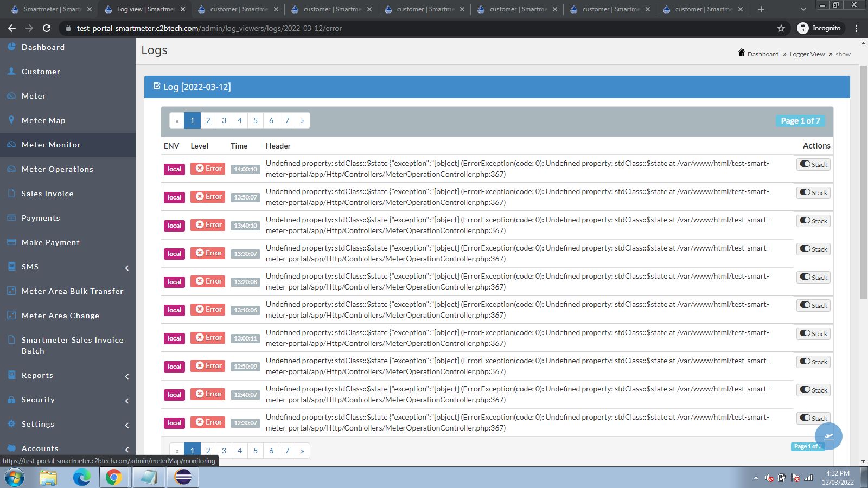Expand the SMS submenu chevron
The height and width of the screenshot is (488, 868).
point(127,268)
